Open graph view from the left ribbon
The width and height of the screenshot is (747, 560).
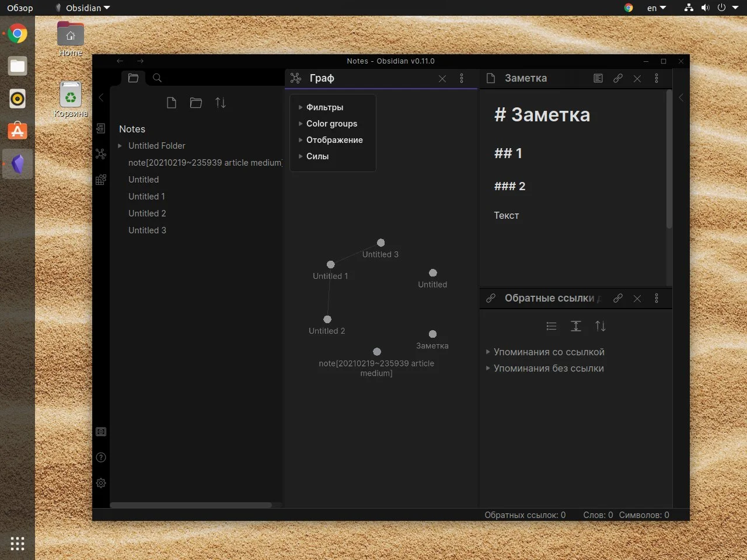click(x=101, y=154)
